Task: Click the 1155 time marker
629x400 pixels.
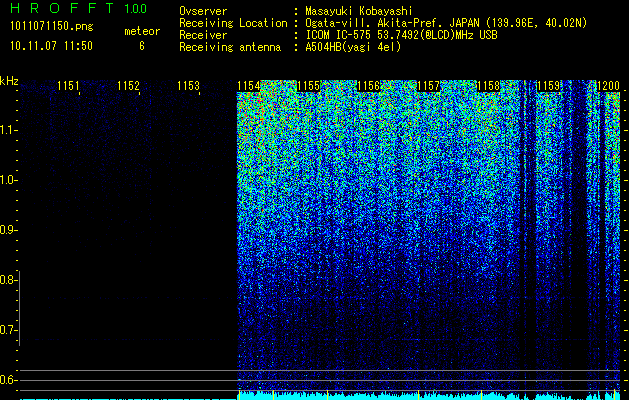Action: point(308,86)
